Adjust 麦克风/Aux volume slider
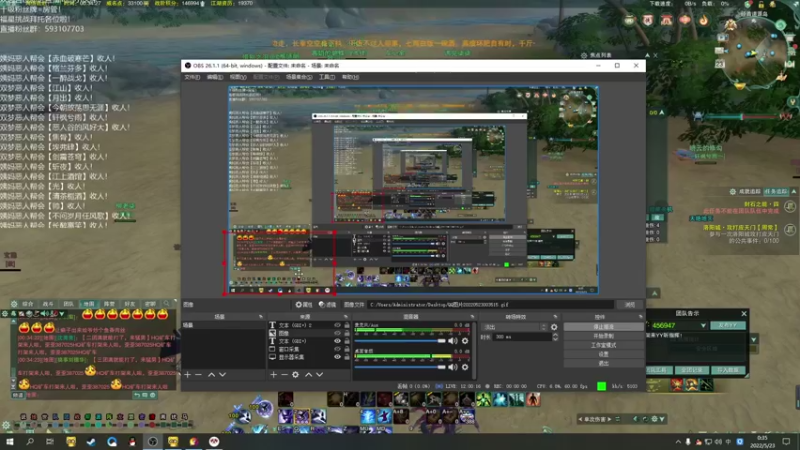800x450 pixels. 400,341
